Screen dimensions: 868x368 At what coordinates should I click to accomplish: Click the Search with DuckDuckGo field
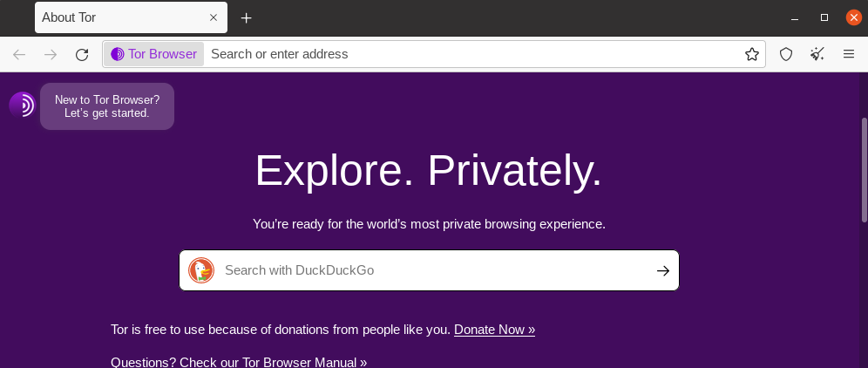click(429, 270)
